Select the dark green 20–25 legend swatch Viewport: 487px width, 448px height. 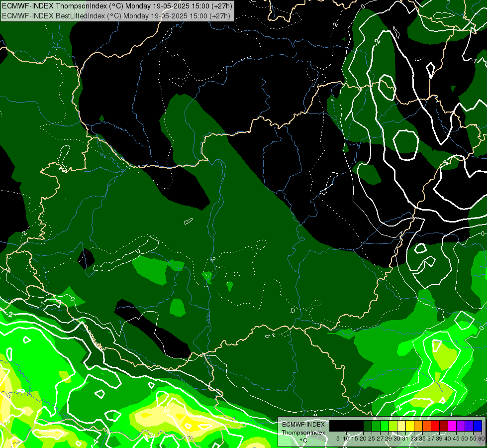point(368,426)
